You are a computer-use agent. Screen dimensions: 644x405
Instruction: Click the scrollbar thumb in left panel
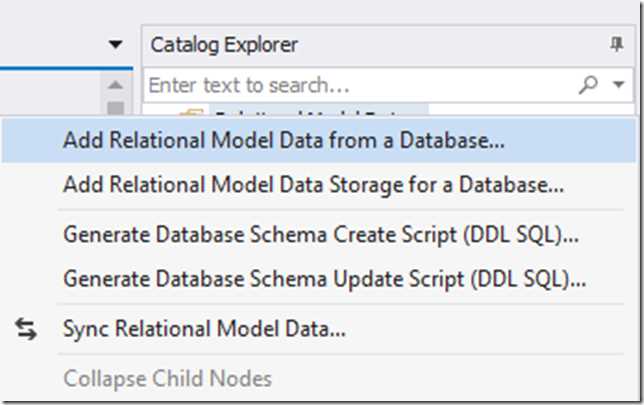(115, 109)
